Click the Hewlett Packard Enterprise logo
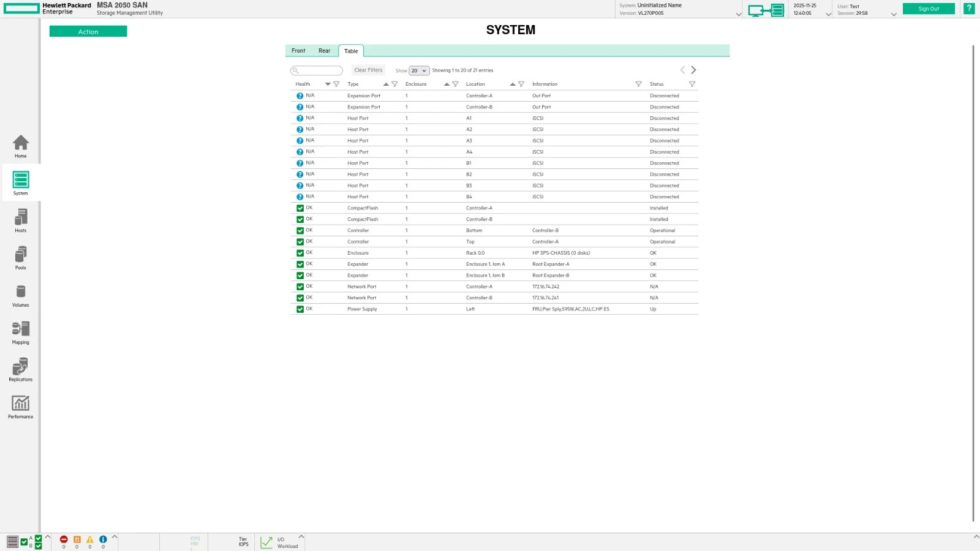The image size is (980, 551). (x=48, y=9)
